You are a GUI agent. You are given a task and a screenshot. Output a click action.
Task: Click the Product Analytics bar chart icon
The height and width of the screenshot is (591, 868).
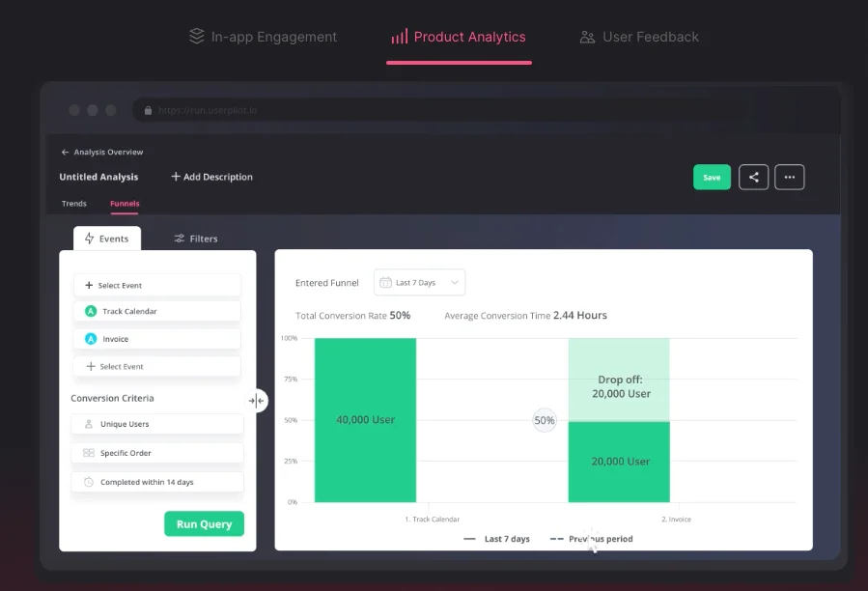399,37
